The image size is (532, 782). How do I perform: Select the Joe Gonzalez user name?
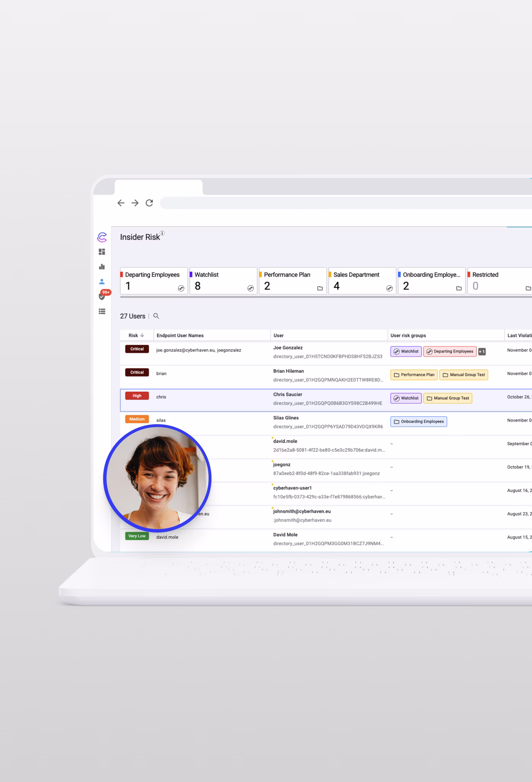[288, 348]
